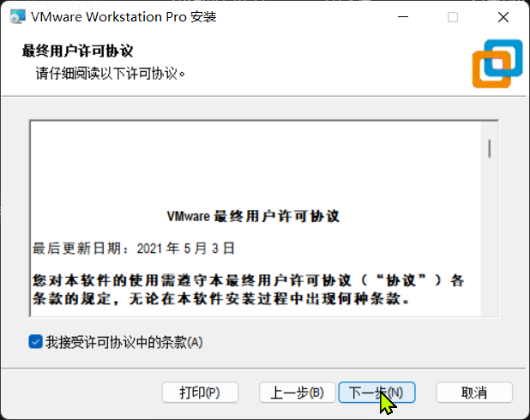
Task: Cancel the installation with 取消
Action: 474,393
